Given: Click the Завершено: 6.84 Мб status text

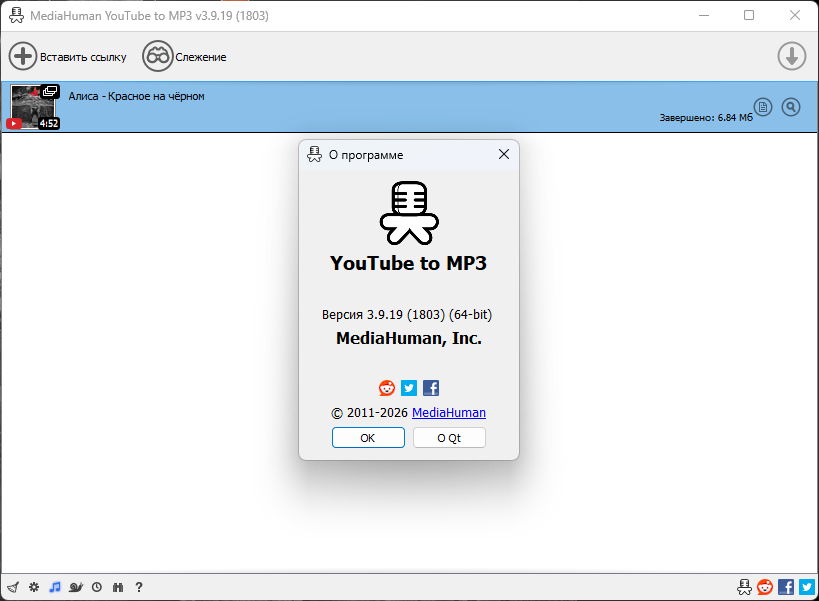Looking at the screenshot, I should (706, 118).
